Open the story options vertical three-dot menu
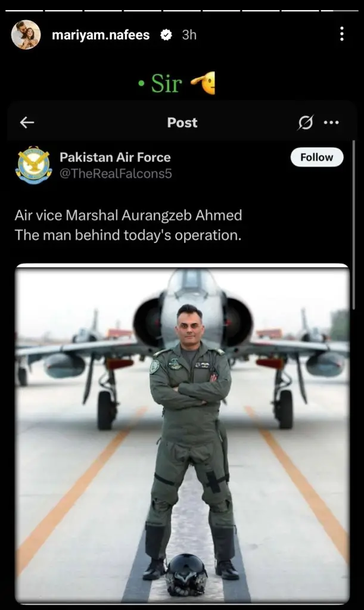The image size is (364, 610). click(342, 34)
